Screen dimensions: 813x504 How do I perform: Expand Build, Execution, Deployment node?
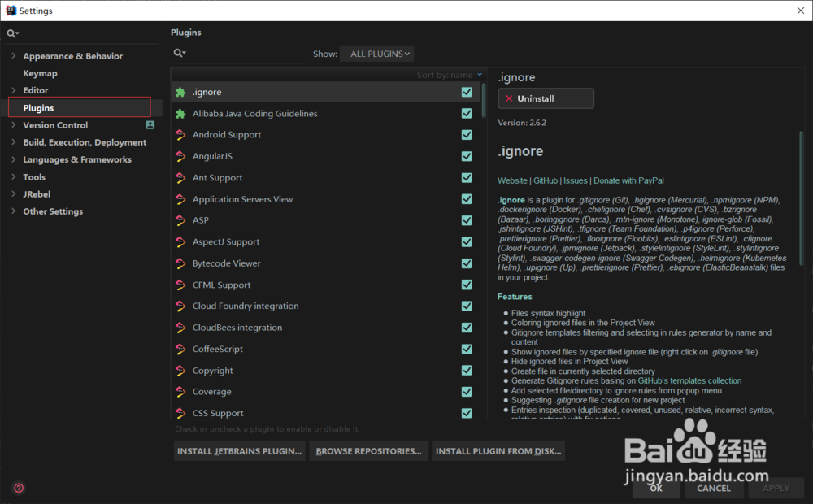14,142
